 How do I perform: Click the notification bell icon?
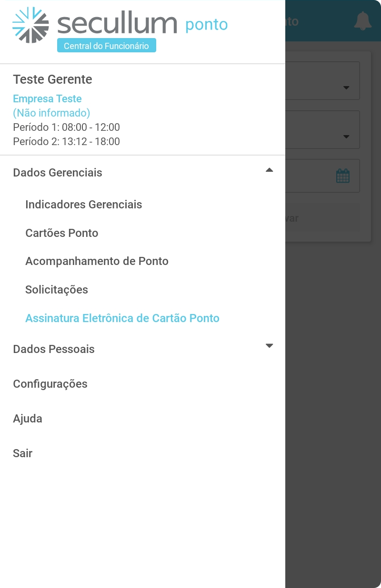[362, 21]
